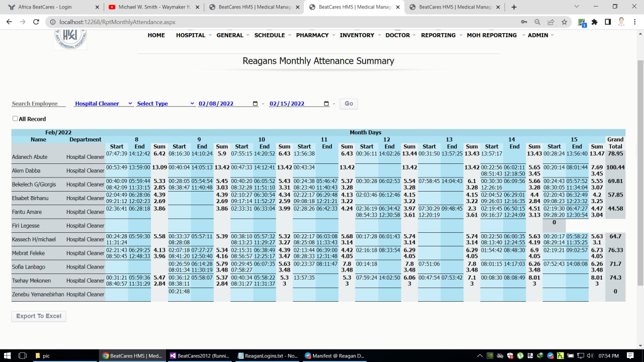Toggle the All Record checkbox
Viewport: 644px width, 362px height.
15,119
